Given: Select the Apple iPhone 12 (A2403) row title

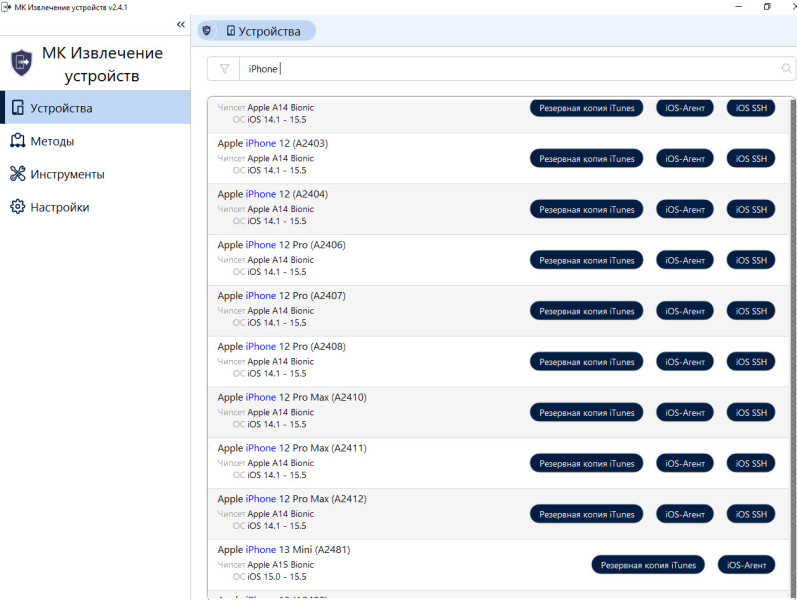Looking at the screenshot, I should pyautogui.click(x=272, y=143).
